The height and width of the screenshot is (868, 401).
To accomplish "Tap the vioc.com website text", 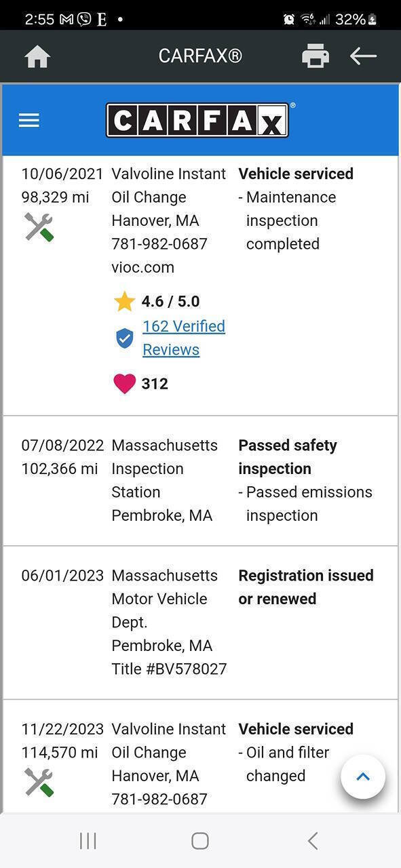I will [x=142, y=267].
